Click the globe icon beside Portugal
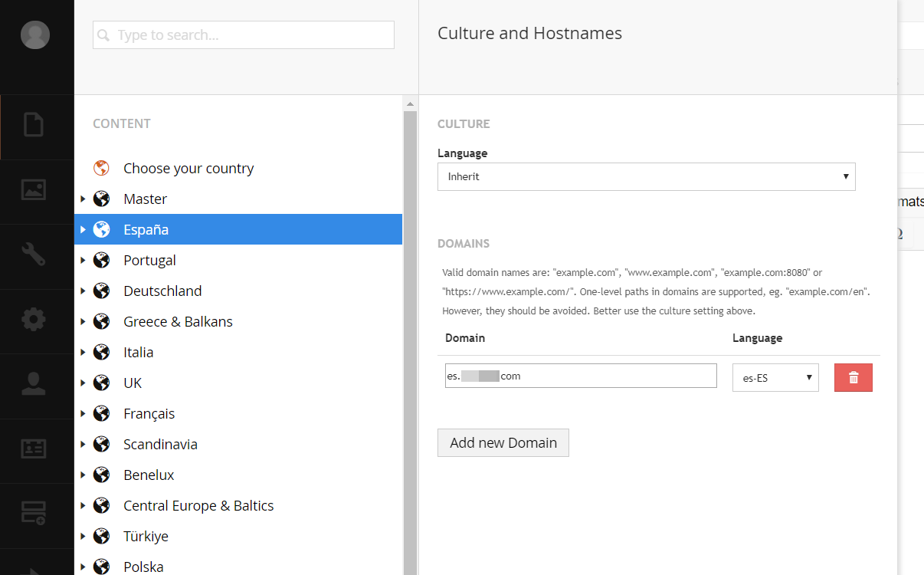This screenshot has width=924, height=575. click(x=101, y=260)
